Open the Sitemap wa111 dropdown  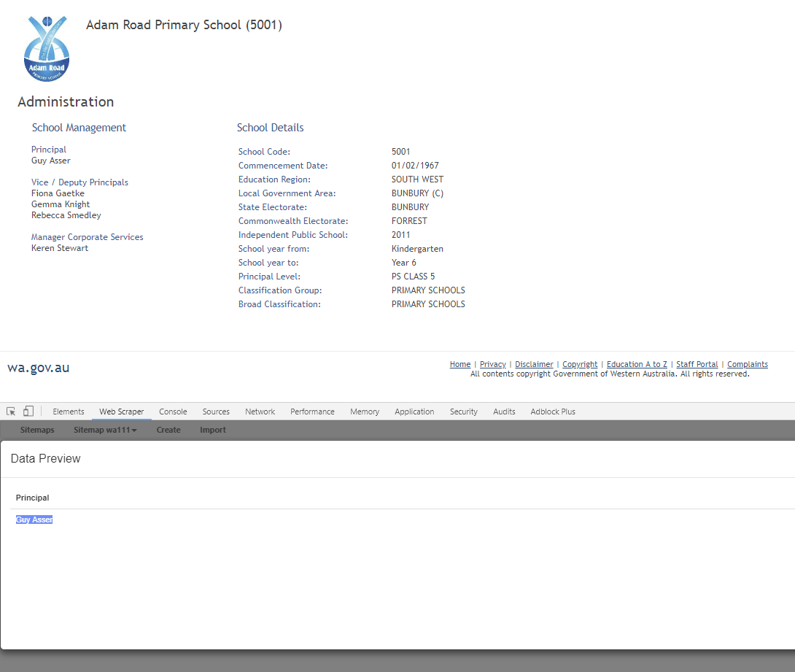[x=105, y=430]
